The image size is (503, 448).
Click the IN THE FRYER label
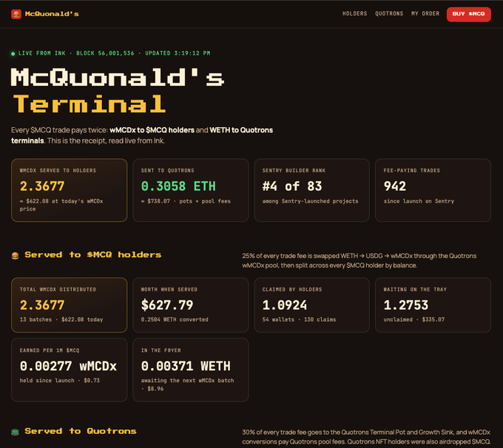point(161,350)
